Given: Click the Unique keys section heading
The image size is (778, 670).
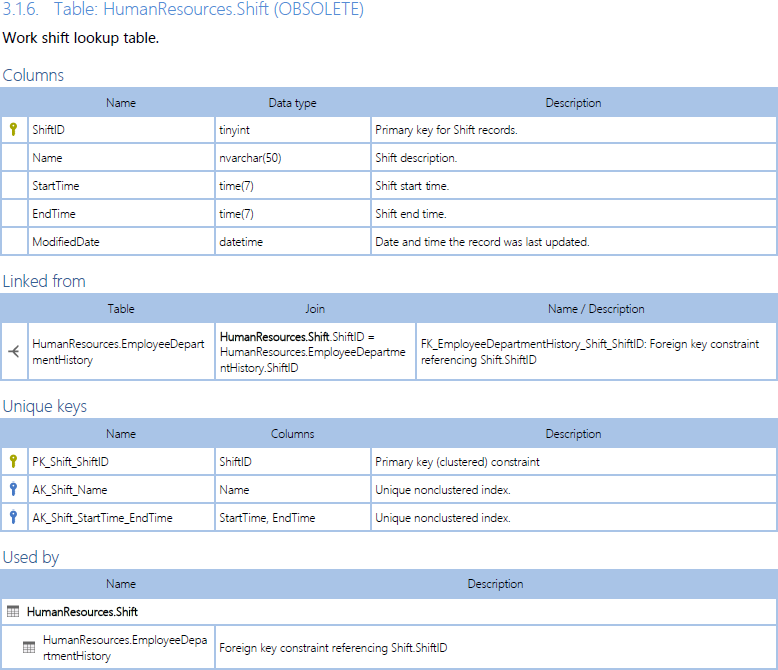Looking at the screenshot, I should [45, 406].
